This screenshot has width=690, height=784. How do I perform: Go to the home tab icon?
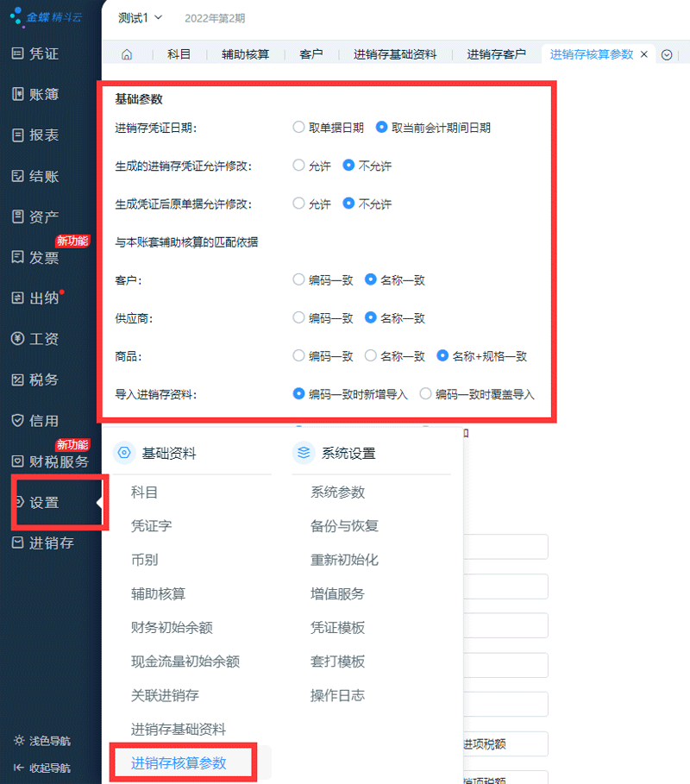tap(127, 54)
